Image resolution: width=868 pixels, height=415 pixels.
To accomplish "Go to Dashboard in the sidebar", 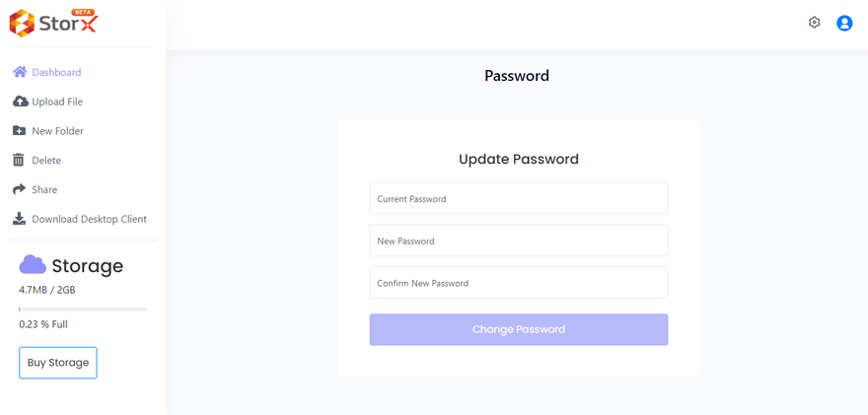I will pos(56,72).
